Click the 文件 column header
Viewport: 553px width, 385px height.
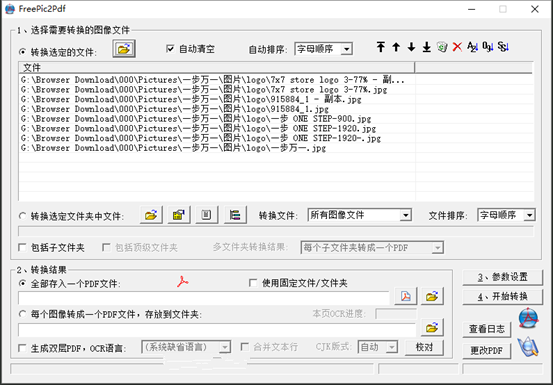[217, 67]
